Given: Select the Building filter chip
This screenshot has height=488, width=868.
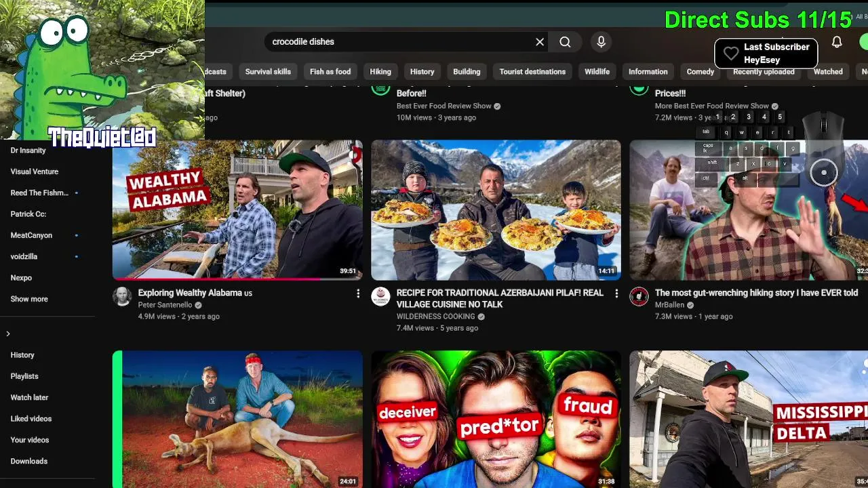Looking at the screenshot, I should (467, 72).
